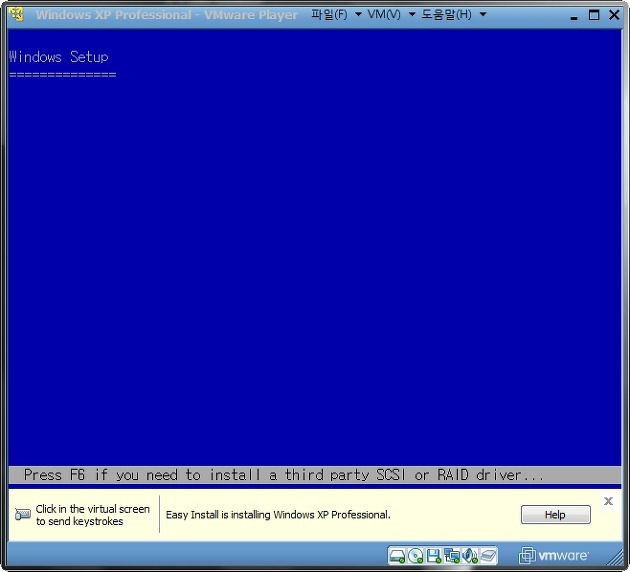Open the 도움말(H) menu

pyautogui.click(x=446, y=15)
